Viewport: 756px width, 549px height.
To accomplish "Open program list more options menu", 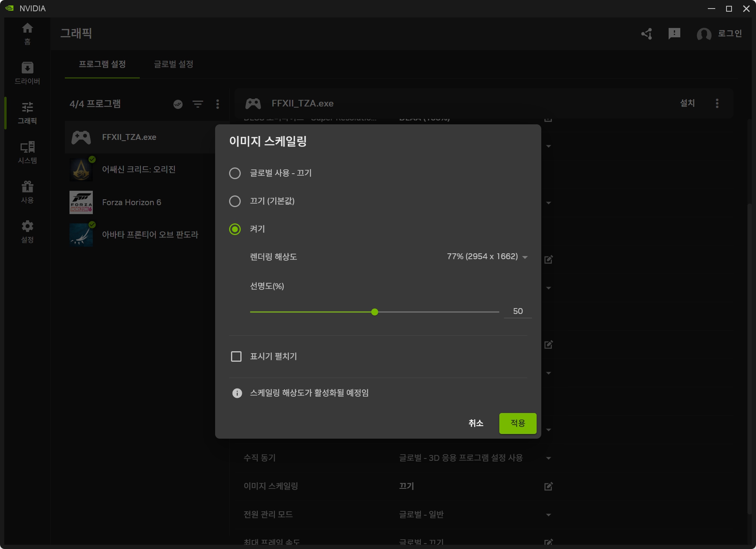I will tap(217, 104).
